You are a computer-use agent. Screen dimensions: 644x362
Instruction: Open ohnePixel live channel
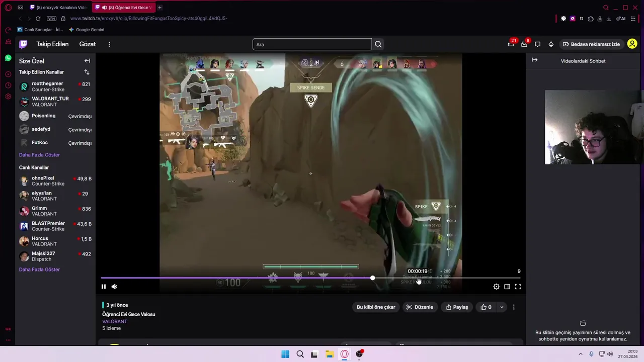coord(55,181)
